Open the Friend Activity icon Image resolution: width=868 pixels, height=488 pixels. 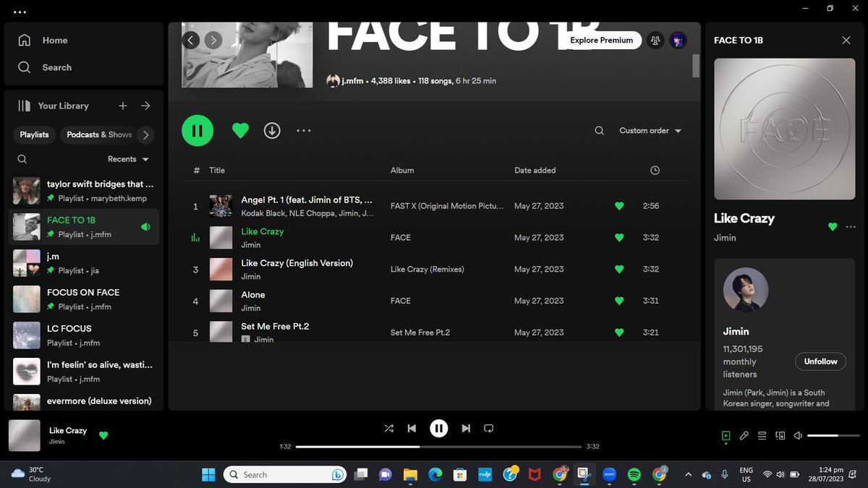655,40
